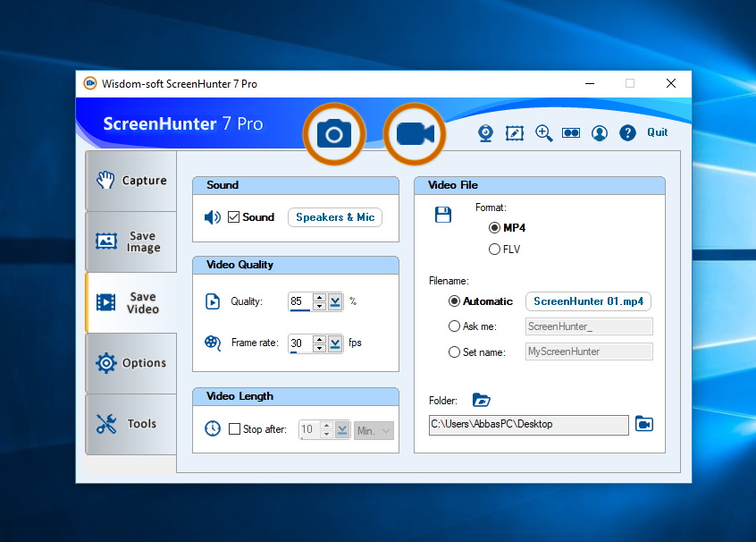
Task: Open the user account icon
Action: click(600, 133)
